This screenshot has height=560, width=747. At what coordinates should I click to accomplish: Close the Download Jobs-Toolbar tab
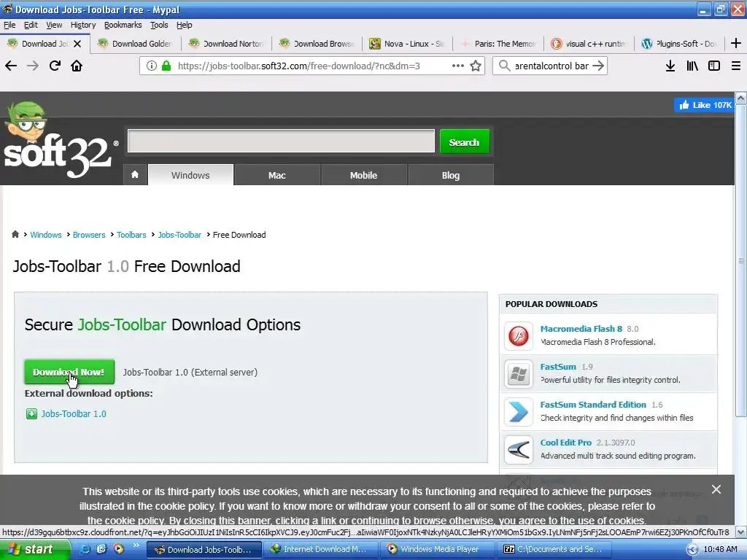point(77,44)
